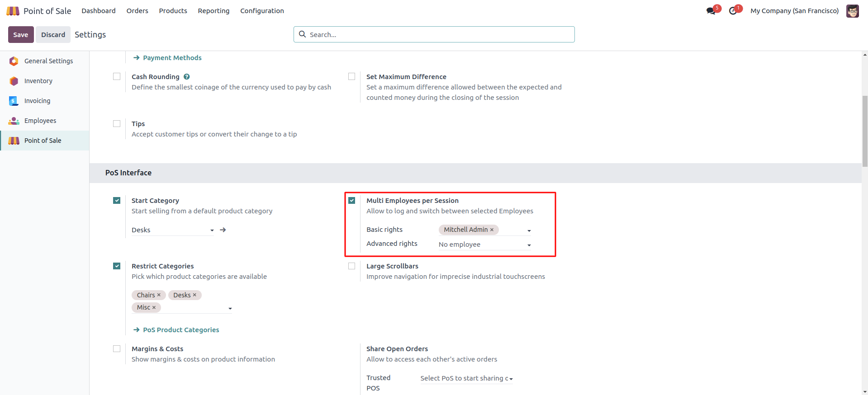This screenshot has width=868, height=395.
Task: Enable the Tips checkbox
Action: [117, 124]
